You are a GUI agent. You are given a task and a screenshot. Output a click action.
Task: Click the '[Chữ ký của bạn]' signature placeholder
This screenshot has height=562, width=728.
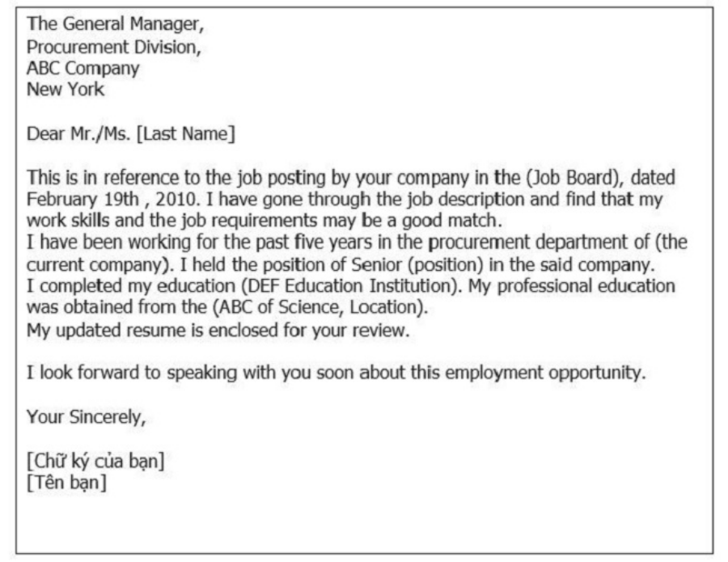tap(95, 461)
